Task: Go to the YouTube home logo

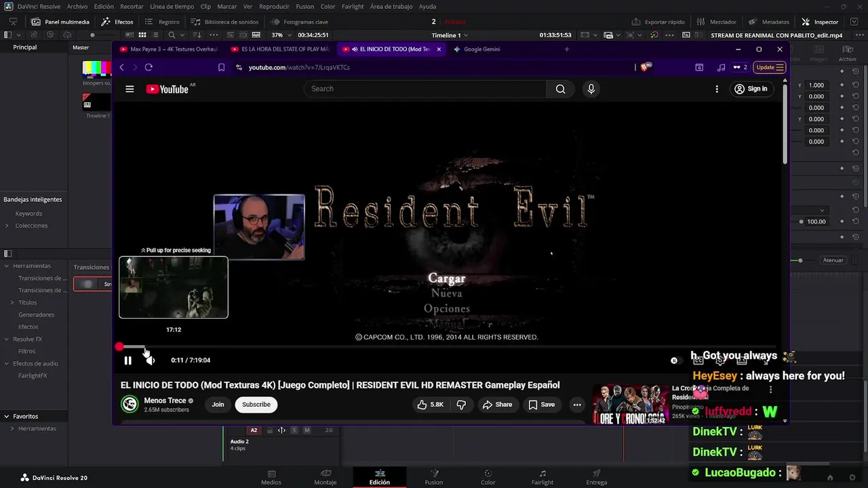Action: coord(167,89)
